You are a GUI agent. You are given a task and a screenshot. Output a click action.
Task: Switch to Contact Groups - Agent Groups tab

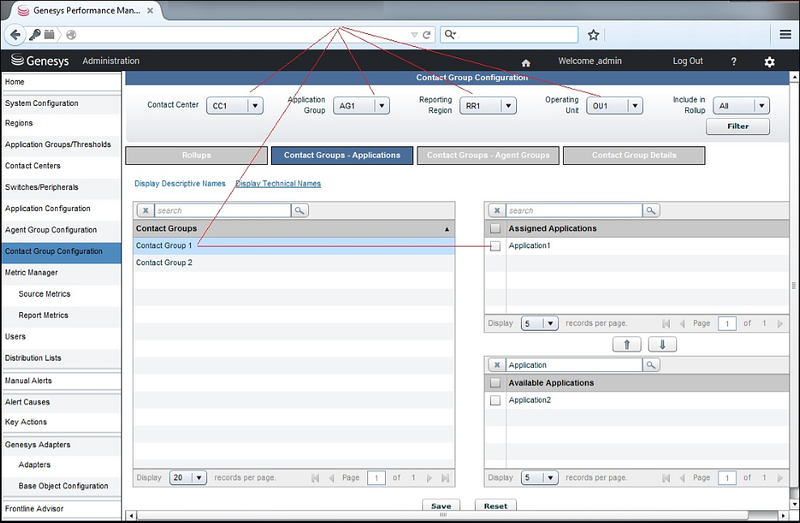pos(488,155)
